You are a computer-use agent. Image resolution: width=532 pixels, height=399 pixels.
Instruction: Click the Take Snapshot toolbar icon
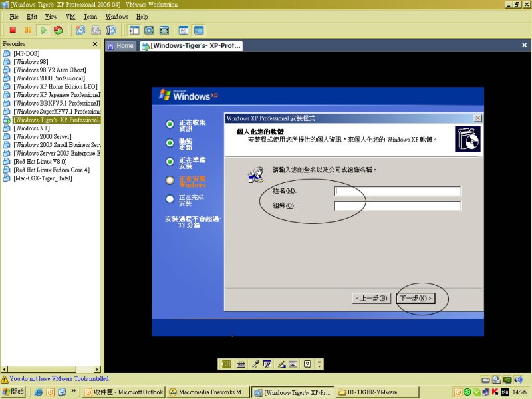coord(80,30)
